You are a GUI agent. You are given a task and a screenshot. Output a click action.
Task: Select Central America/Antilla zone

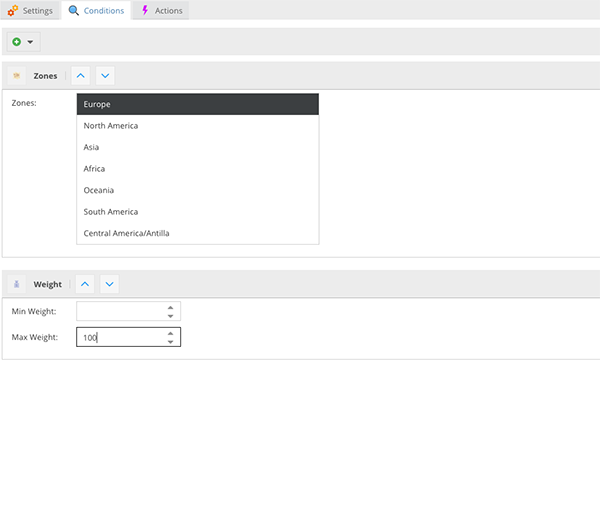tap(197, 233)
